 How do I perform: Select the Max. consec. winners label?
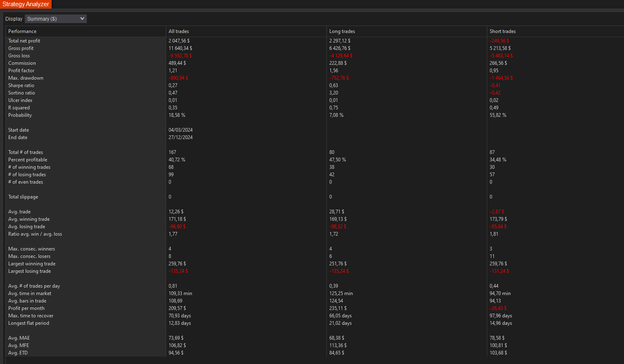31,249
